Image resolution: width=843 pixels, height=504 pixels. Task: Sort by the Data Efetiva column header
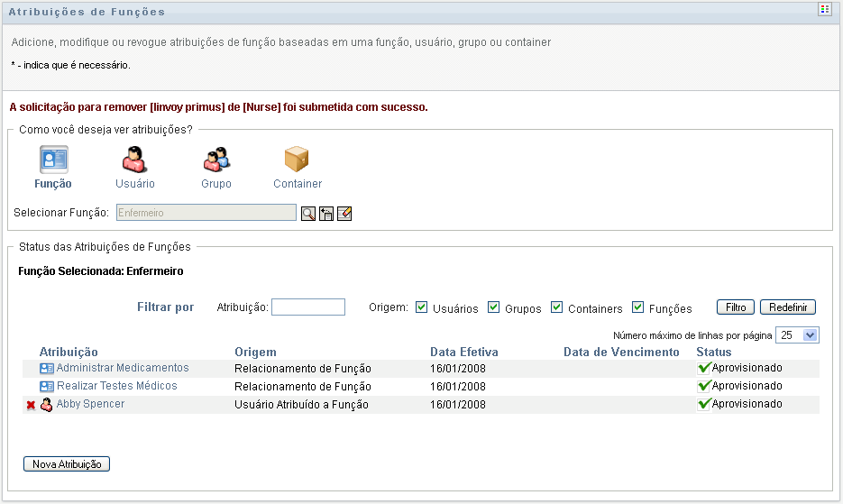[464, 352]
